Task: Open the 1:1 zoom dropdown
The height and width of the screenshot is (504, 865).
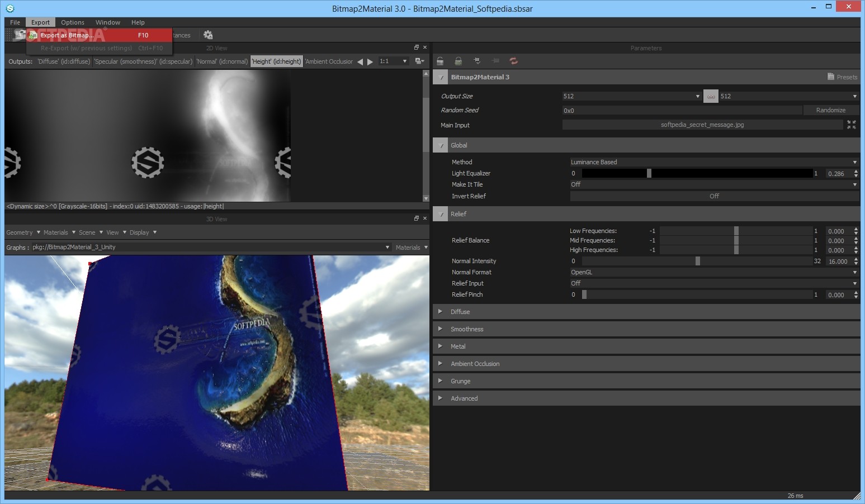Action: pos(393,61)
